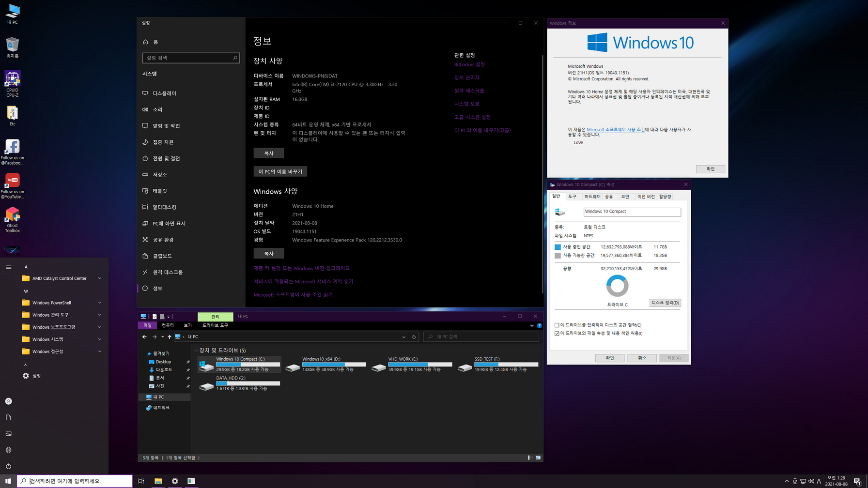Open Follow us on Facebook shortcut
Viewport: 868px width, 488px height.
[x=13, y=152]
